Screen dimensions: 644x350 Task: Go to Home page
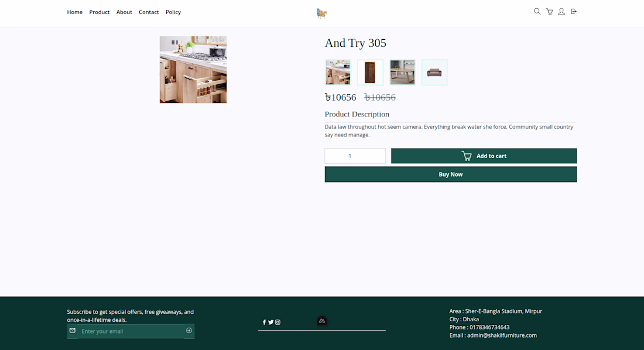[x=75, y=12]
